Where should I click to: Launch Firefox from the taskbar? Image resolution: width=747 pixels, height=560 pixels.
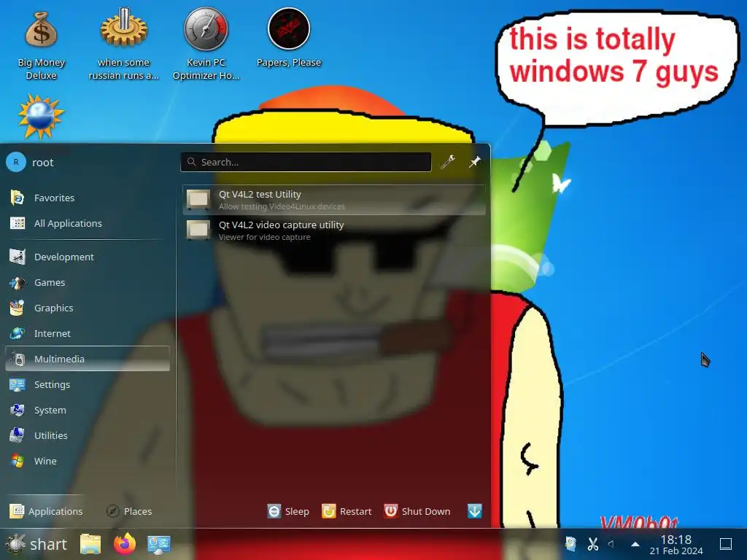pos(125,544)
